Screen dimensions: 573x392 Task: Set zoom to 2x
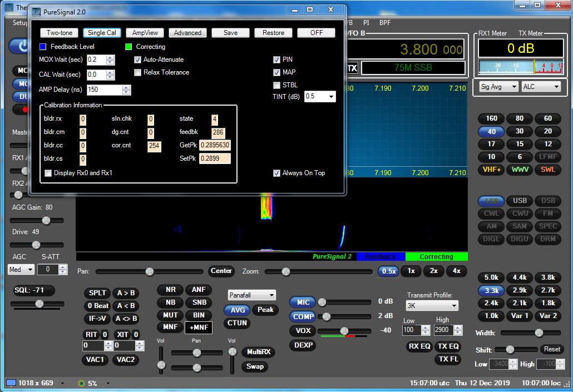tap(434, 271)
